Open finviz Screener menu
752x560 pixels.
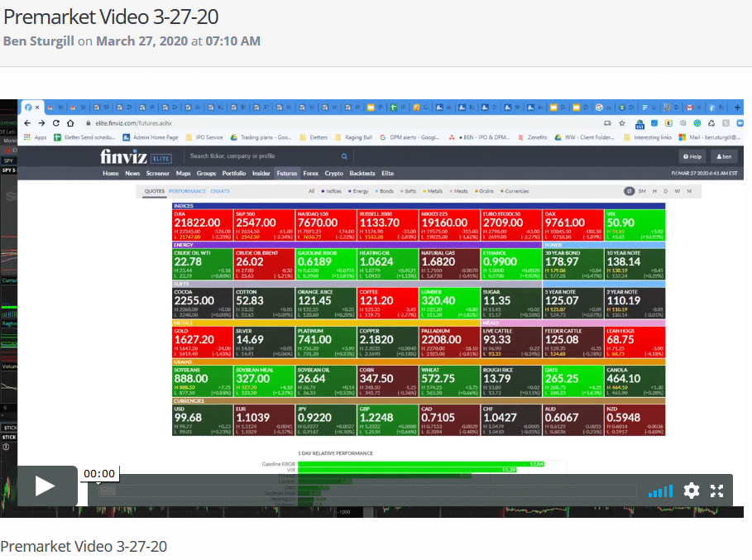pos(158,173)
